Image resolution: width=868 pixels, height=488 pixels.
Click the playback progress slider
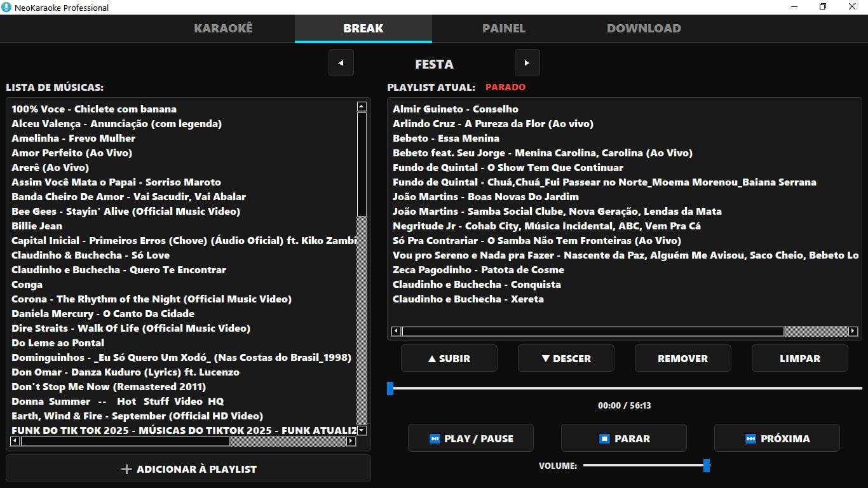point(390,388)
